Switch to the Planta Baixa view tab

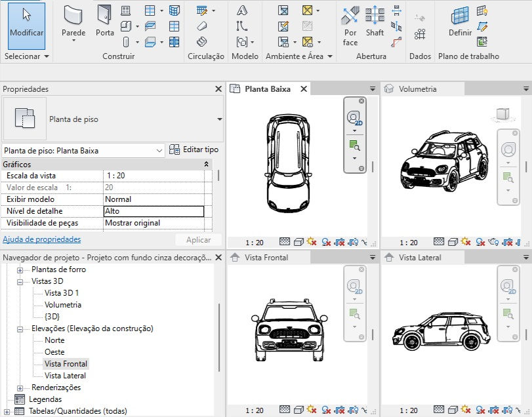point(268,89)
